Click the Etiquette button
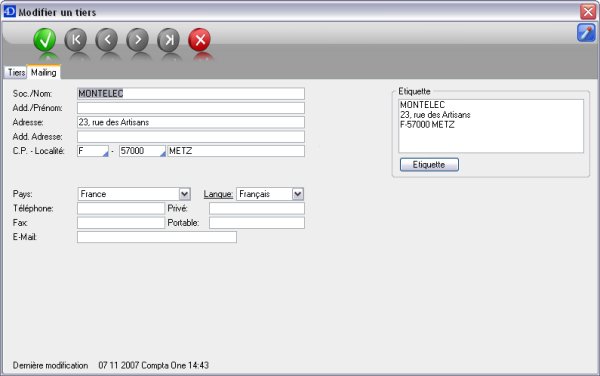 (x=429, y=165)
